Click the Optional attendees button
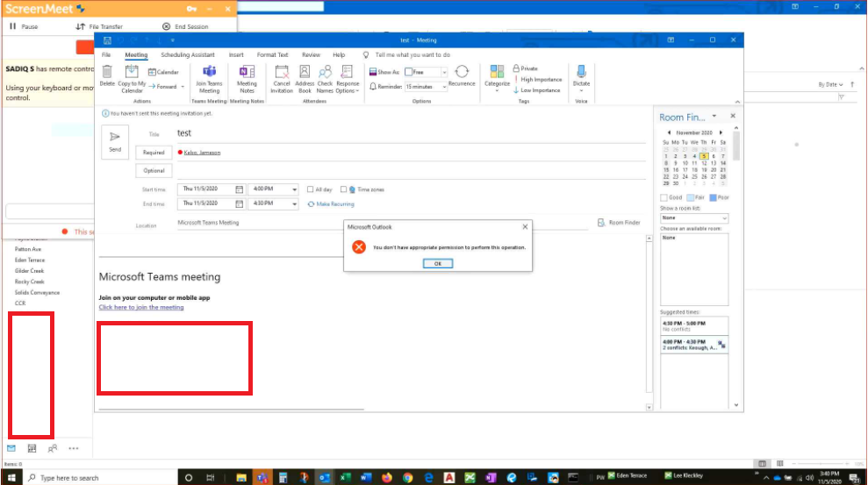Screen dimensions: 868x485 pyautogui.click(x=154, y=170)
